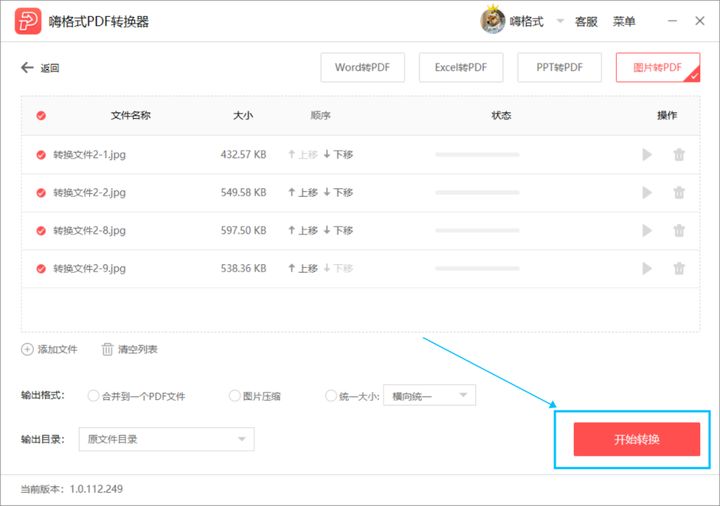Move 转换文件2-2.jpg up with 上移
This screenshot has height=506, width=720.
click(x=303, y=192)
